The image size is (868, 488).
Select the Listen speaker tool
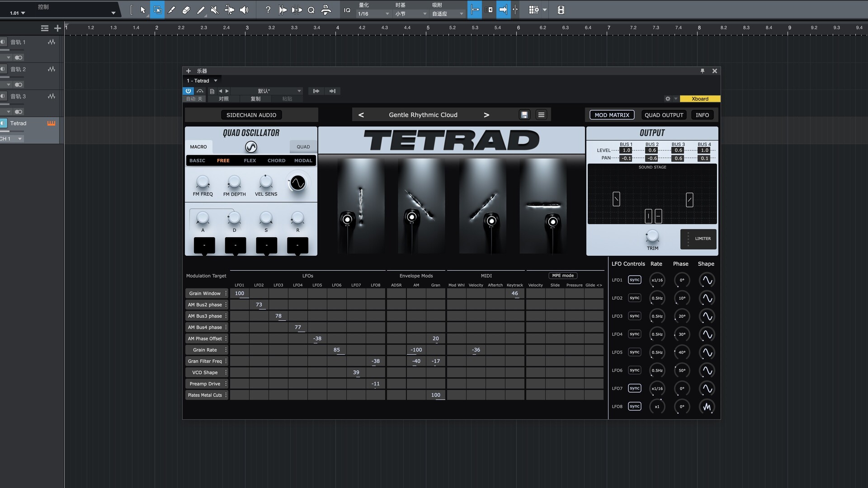pos(244,10)
